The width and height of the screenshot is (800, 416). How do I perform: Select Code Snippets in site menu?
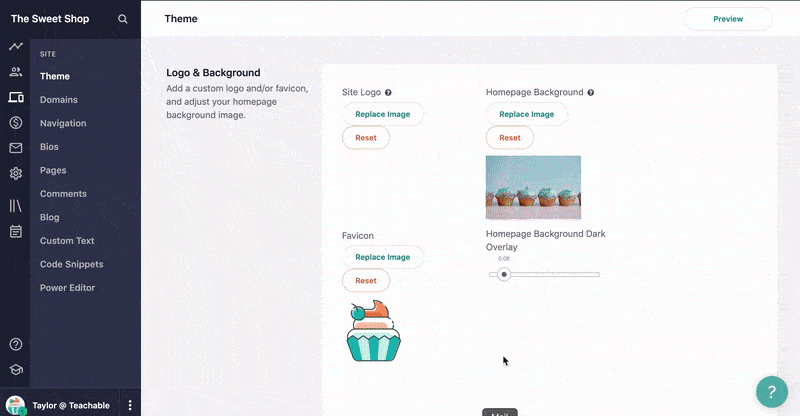[x=71, y=264]
